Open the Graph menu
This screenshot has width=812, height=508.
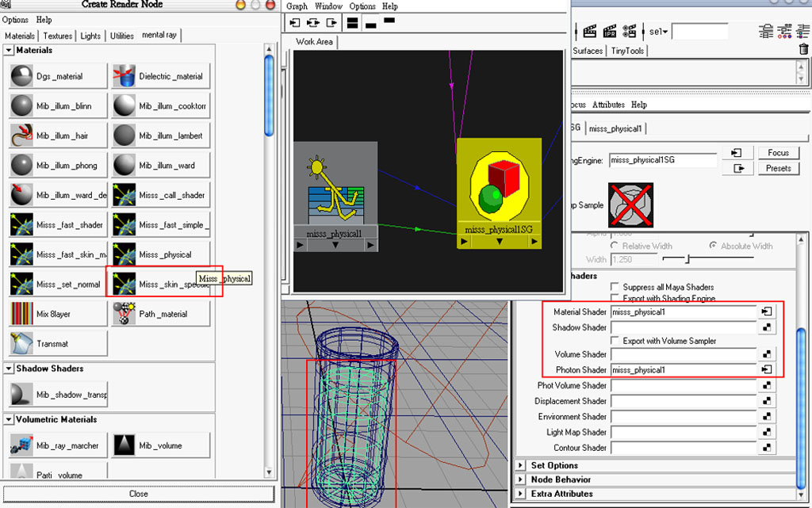[x=297, y=6]
